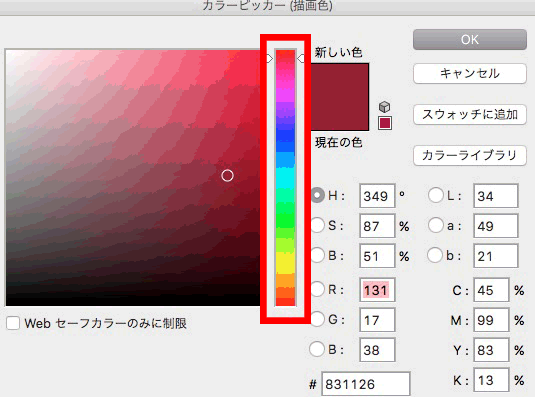The image size is (535, 397).
Task: Open カラーライブラリ button
Action: pyautogui.click(x=470, y=156)
